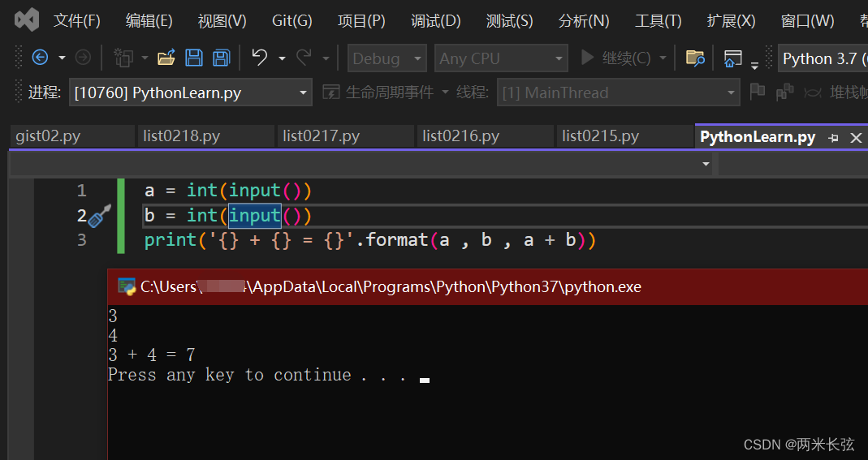
Task: Open the MainThread thread dropdown
Action: [x=619, y=92]
